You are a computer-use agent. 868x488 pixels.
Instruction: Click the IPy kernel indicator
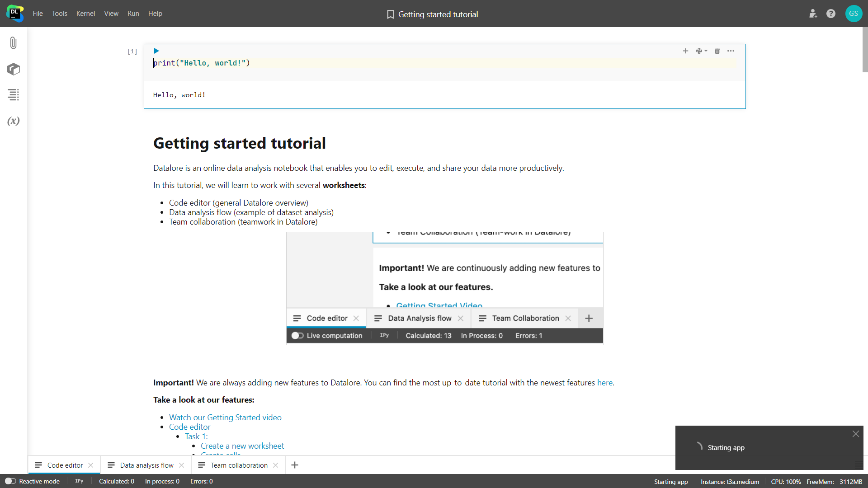pos(79,481)
